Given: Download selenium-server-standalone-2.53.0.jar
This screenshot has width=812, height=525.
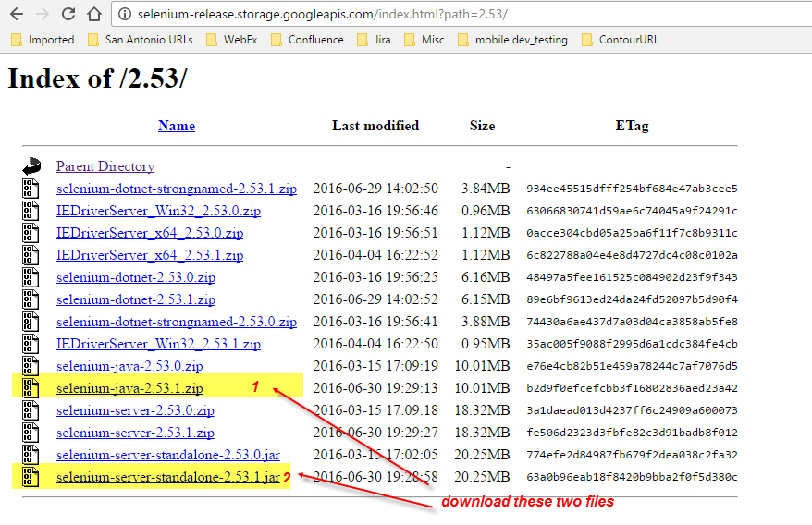Looking at the screenshot, I should 168,455.
